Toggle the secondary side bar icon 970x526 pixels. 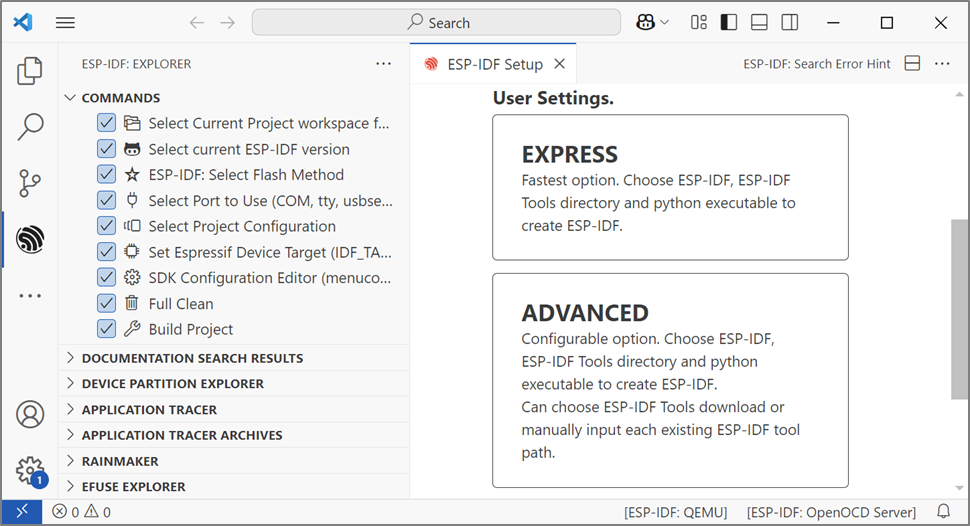(x=789, y=23)
